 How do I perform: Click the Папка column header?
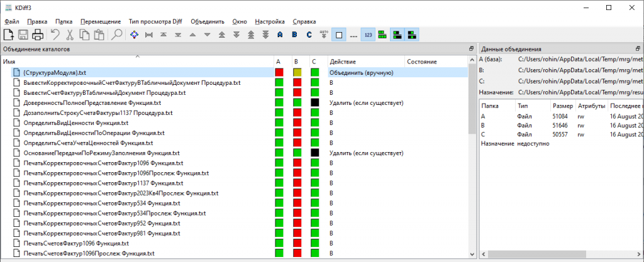tap(497, 106)
